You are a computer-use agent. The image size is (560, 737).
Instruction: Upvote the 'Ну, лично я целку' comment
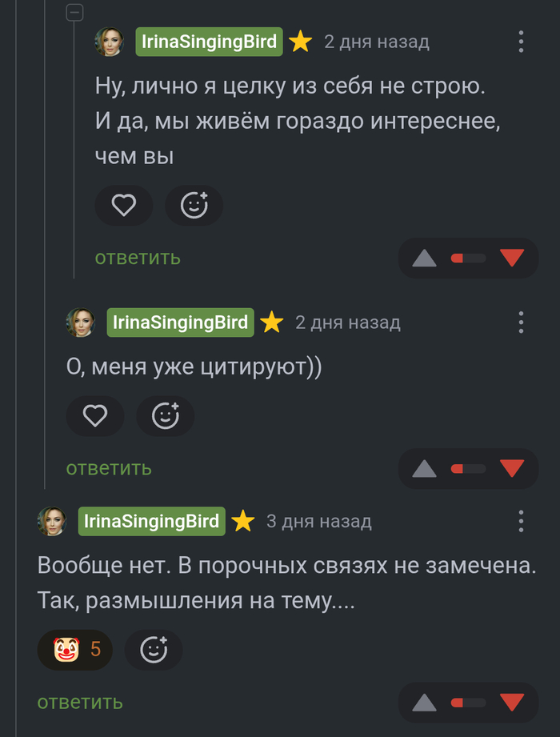pyautogui.click(x=424, y=258)
